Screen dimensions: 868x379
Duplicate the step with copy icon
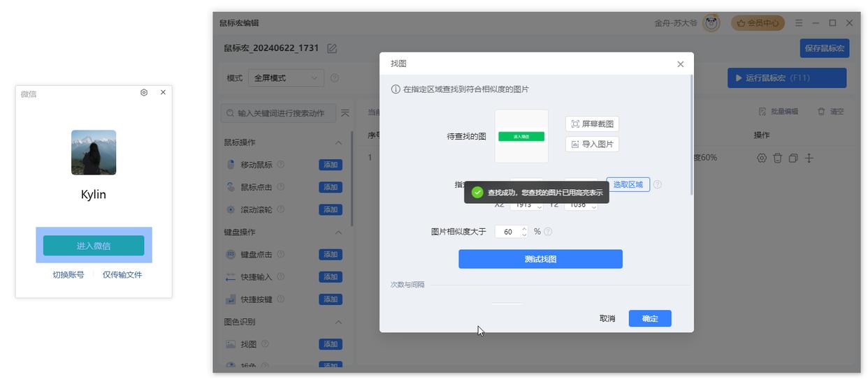coord(793,158)
